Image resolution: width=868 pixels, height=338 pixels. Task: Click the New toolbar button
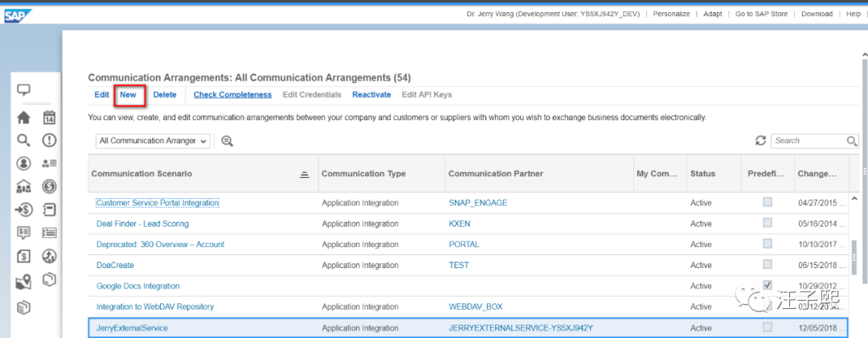click(x=129, y=95)
